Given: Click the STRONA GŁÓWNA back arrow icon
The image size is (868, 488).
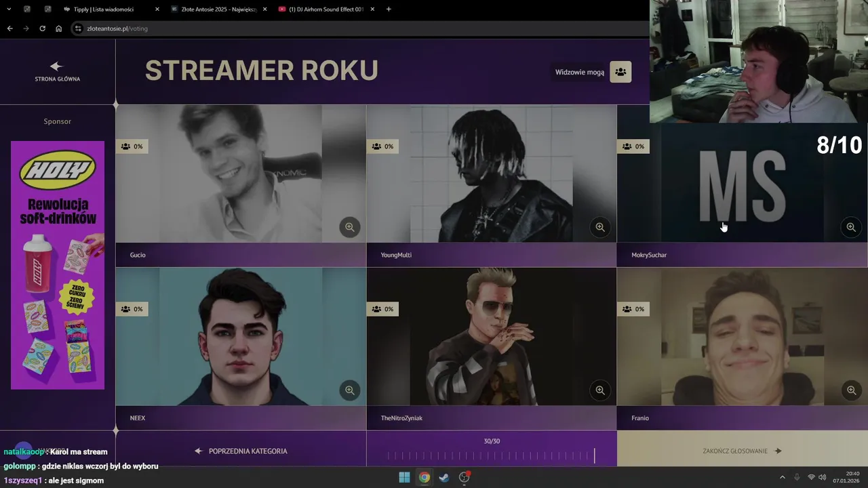Looking at the screenshot, I should click(x=56, y=66).
